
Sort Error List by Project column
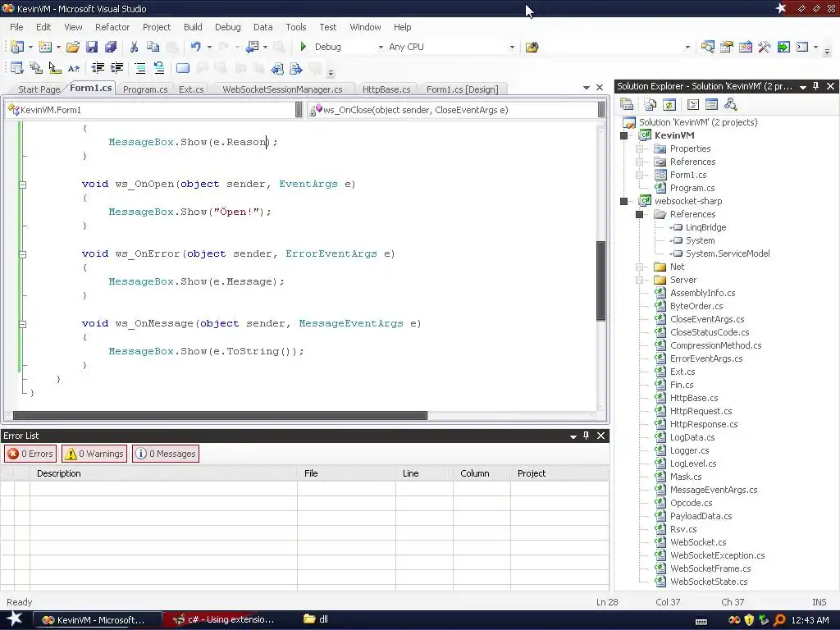click(559, 473)
